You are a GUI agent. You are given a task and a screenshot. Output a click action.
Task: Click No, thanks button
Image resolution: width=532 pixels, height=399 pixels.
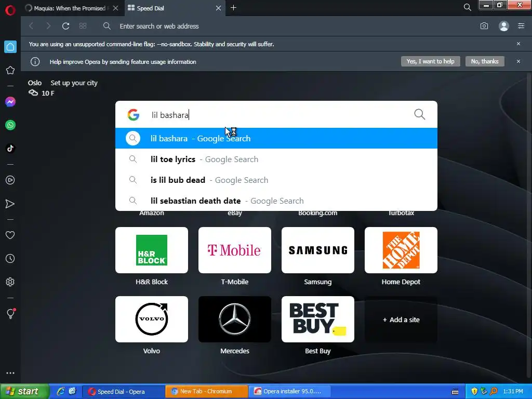[485, 61]
